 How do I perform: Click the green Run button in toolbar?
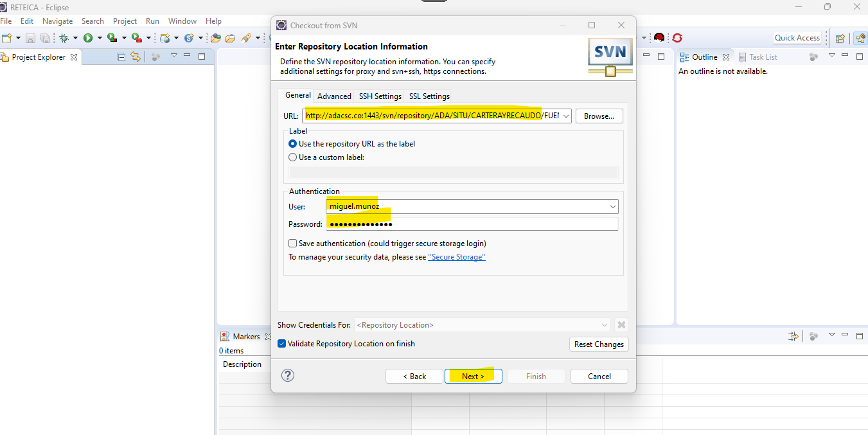(x=87, y=38)
